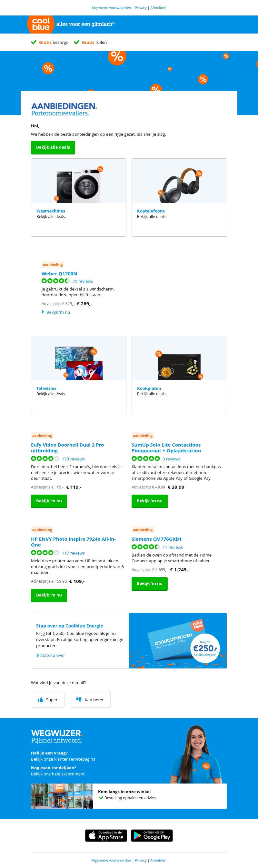Open HP ENVY Photo Inspire product link
Image resolution: width=258 pixels, height=868 pixels.
click(x=74, y=542)
